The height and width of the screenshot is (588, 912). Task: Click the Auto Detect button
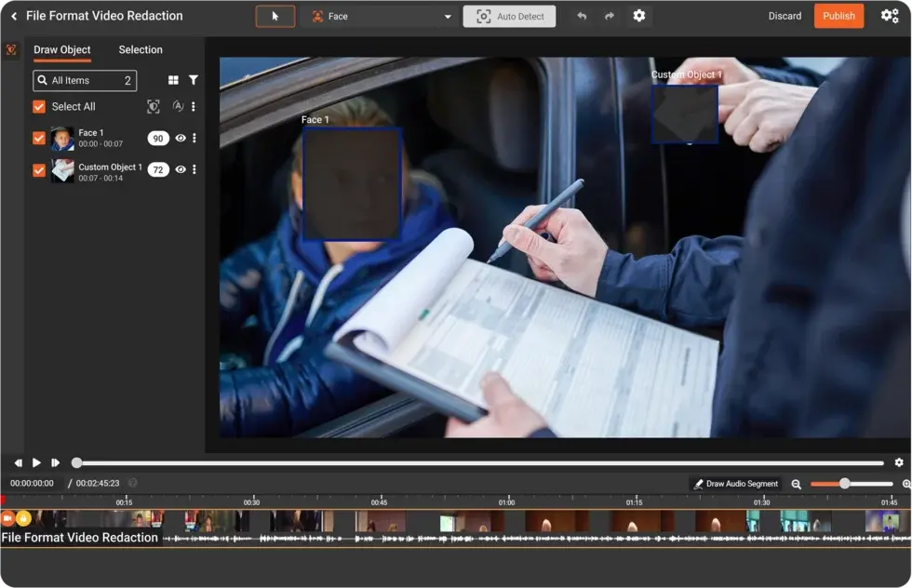click(509, 16)
